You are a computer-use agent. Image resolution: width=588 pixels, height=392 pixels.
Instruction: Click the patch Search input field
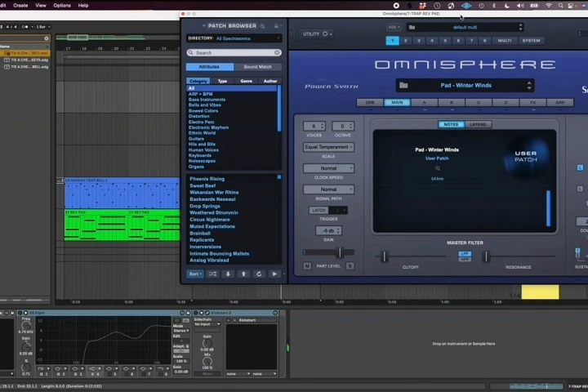234,52
